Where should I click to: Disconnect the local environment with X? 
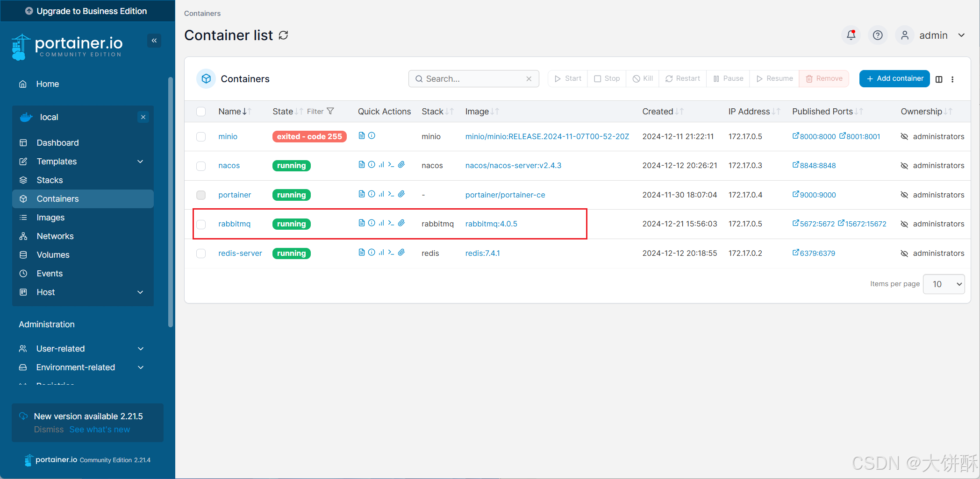[x=143, y=117]
